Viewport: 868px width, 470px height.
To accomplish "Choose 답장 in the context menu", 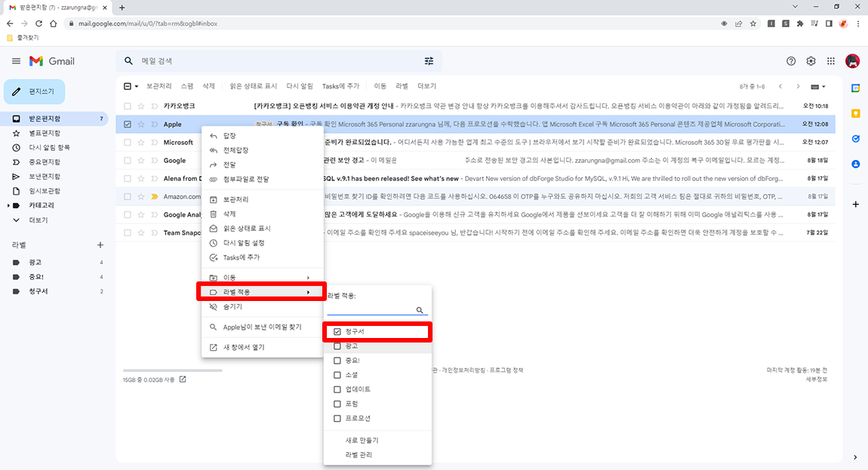I will [x=263, y=136].
